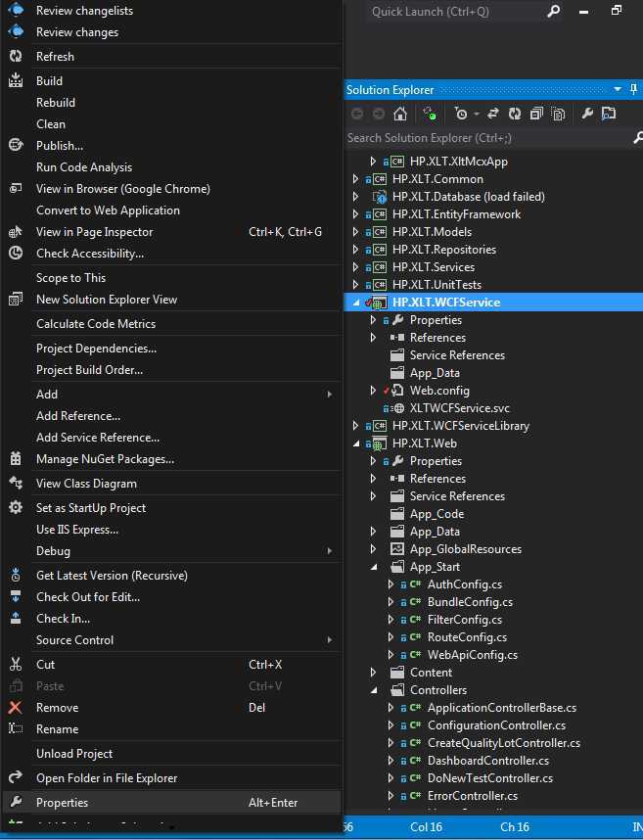Select Properties at bottom of context menu

[171, 802]
